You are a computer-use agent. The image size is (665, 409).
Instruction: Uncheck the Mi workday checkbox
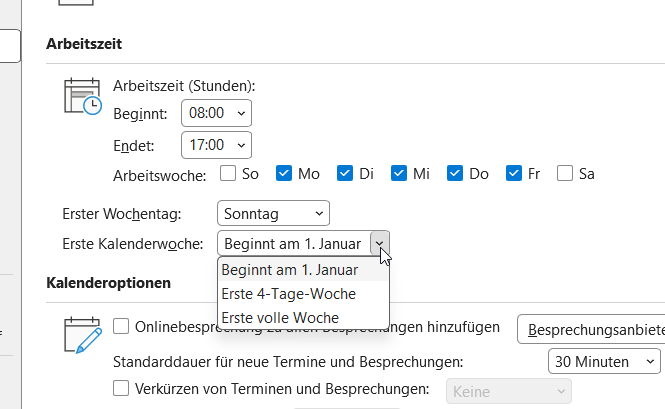[399, 173]
